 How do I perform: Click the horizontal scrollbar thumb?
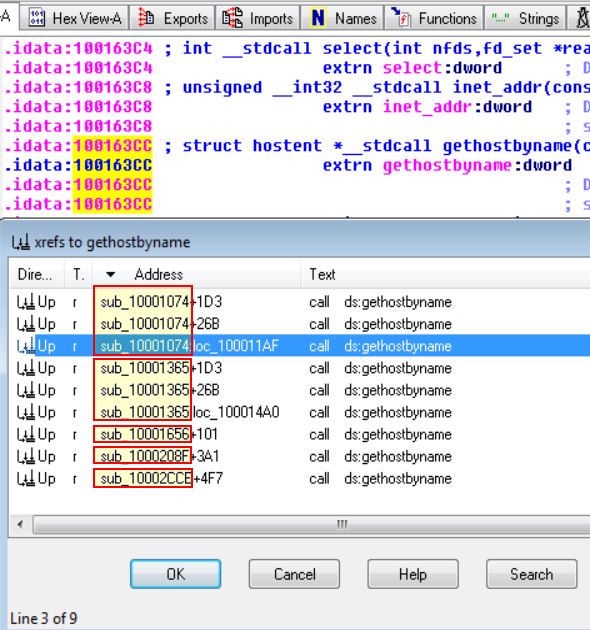[x=311, y=524]
